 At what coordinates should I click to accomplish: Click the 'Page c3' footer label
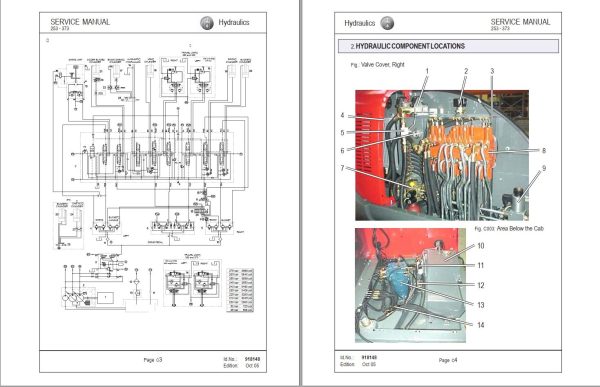pos(153,360)
